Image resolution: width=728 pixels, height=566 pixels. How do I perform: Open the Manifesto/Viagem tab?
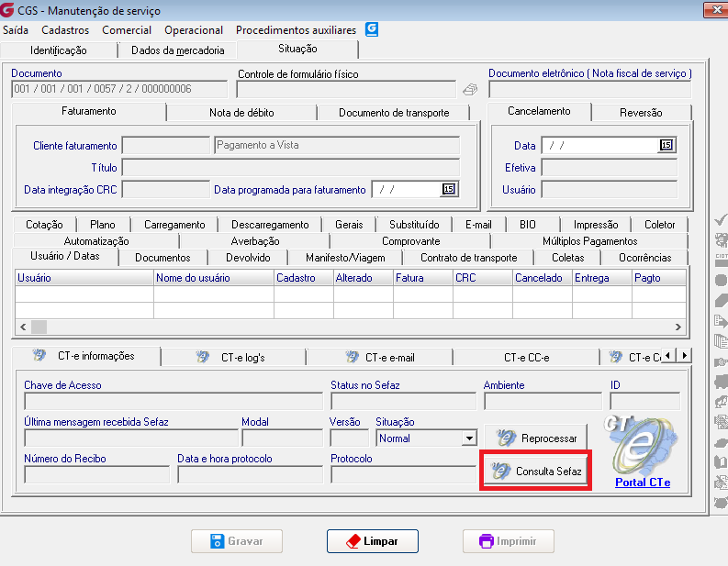tap(345, 258)
